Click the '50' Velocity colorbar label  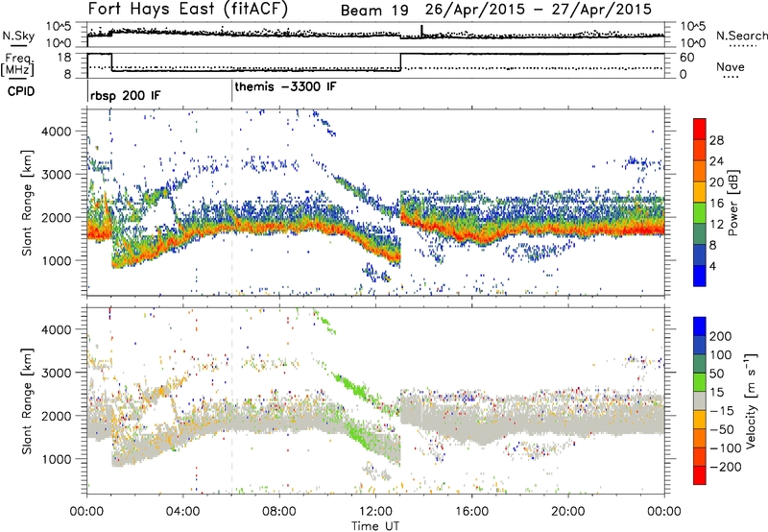click(717, 374)
